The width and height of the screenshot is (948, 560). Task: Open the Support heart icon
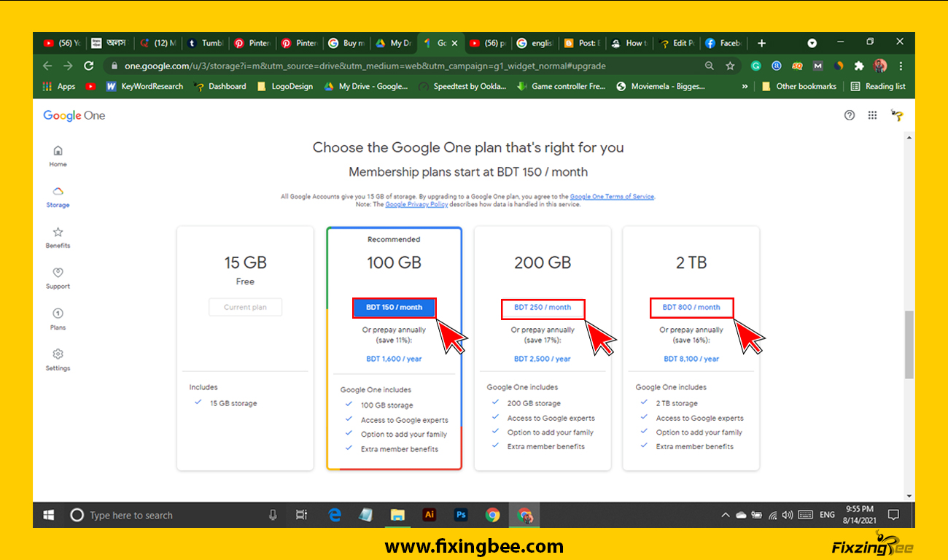tap(58, 273)
